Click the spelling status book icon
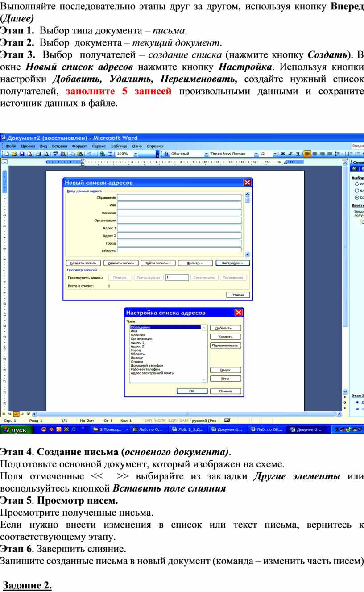 pos(227,420)
